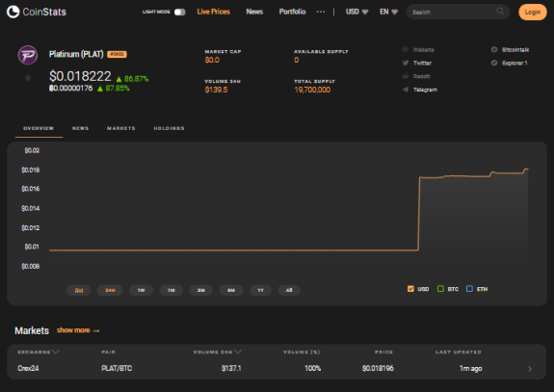Click the CoinStats logo

pyautogui.click(x=37, y=12)
